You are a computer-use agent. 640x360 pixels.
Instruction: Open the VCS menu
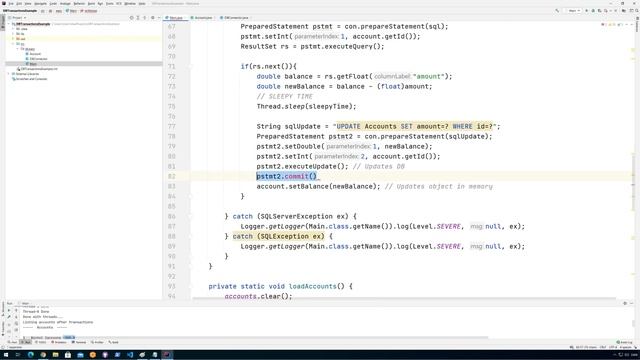[x=119, y=4]
